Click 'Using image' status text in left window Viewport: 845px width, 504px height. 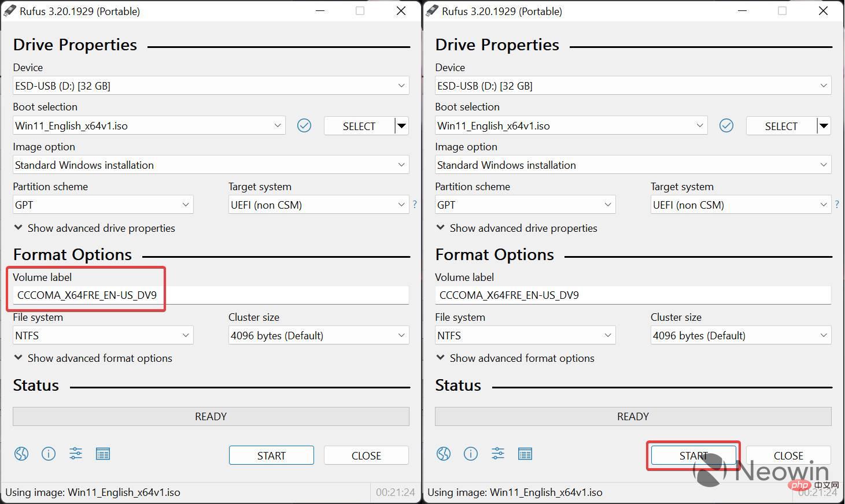[x=93, y=492]
